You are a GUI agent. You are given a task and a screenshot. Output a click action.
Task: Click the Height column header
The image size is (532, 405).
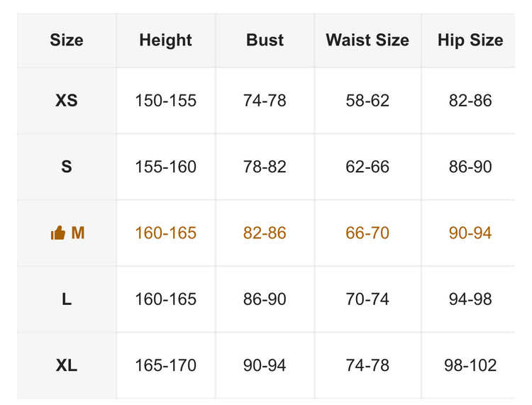pyautogui.click(x=165, y=40)
